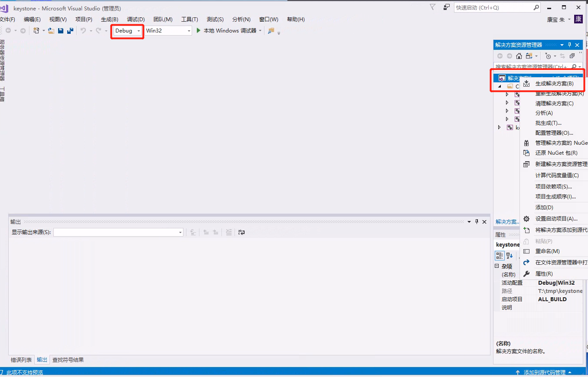588x377 pixels.
Task: Open the Solution Explorer window options dropdown arrow
Action: coord(562,45)
